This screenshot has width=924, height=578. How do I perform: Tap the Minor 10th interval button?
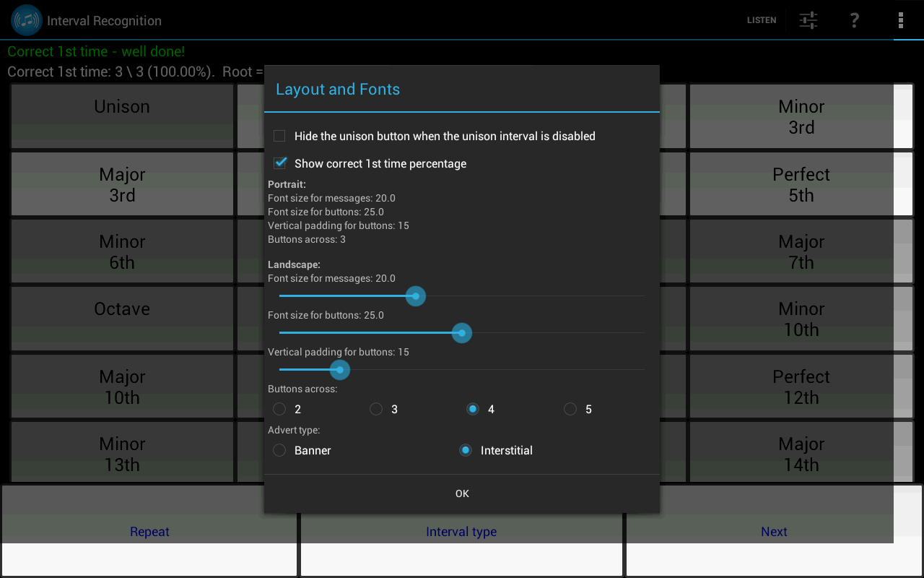(801, 319)
